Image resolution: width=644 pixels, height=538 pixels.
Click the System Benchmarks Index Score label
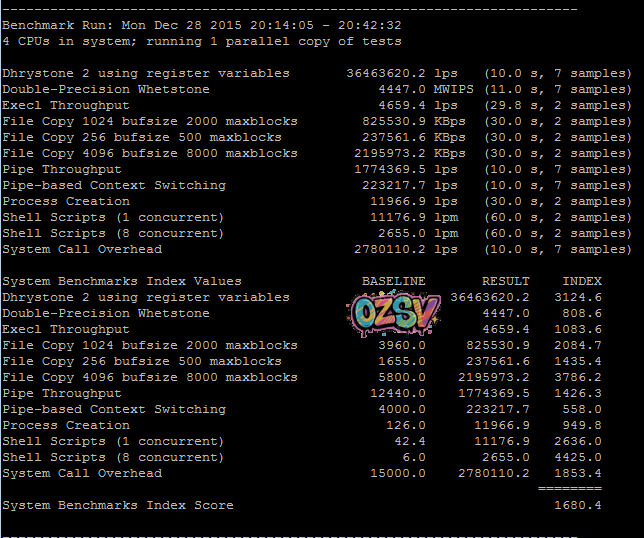click(118, 505)
